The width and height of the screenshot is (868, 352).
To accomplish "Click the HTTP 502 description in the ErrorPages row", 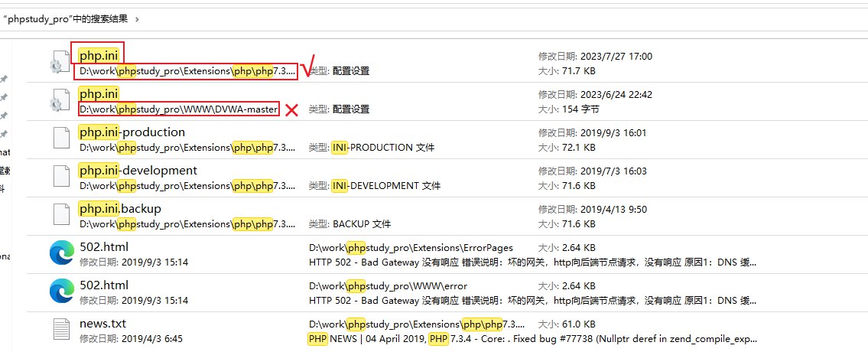I will [532, 262].
